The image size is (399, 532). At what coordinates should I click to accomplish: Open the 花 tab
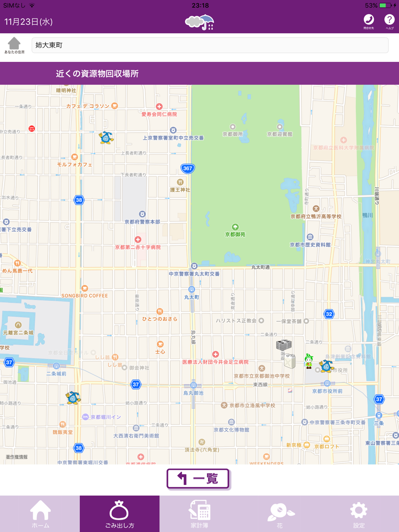point(279,514)
